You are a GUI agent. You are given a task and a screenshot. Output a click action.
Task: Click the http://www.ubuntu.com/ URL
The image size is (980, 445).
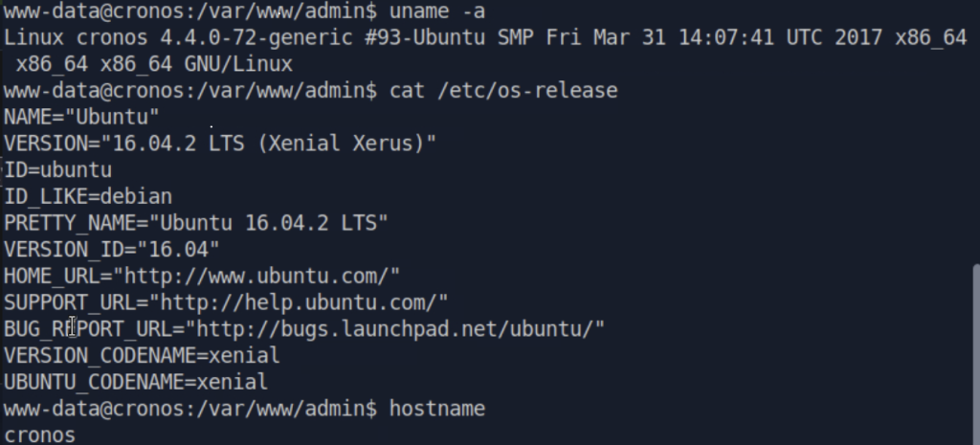click(x=261, y=276)
